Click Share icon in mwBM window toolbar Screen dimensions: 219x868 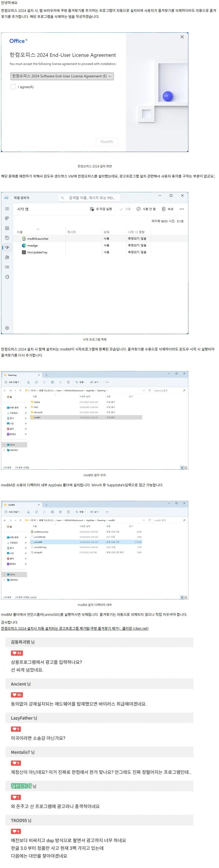tap(60, 512)
